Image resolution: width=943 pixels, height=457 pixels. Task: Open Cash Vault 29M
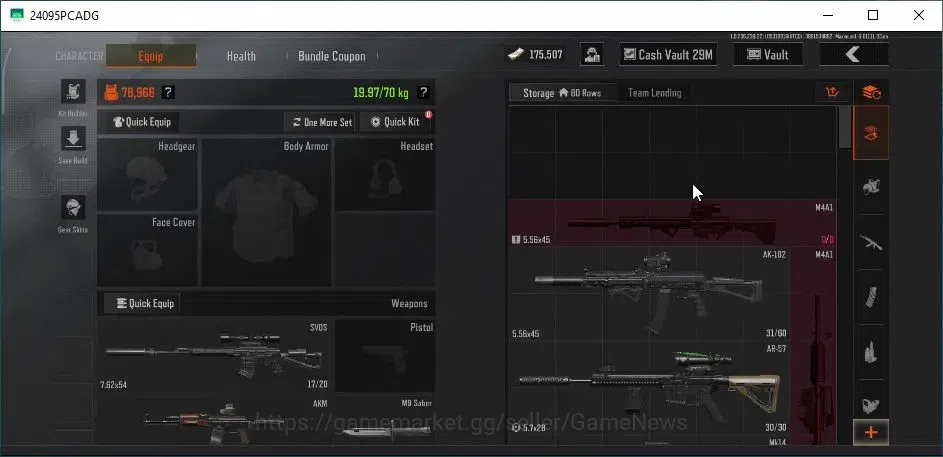(668, 55)
